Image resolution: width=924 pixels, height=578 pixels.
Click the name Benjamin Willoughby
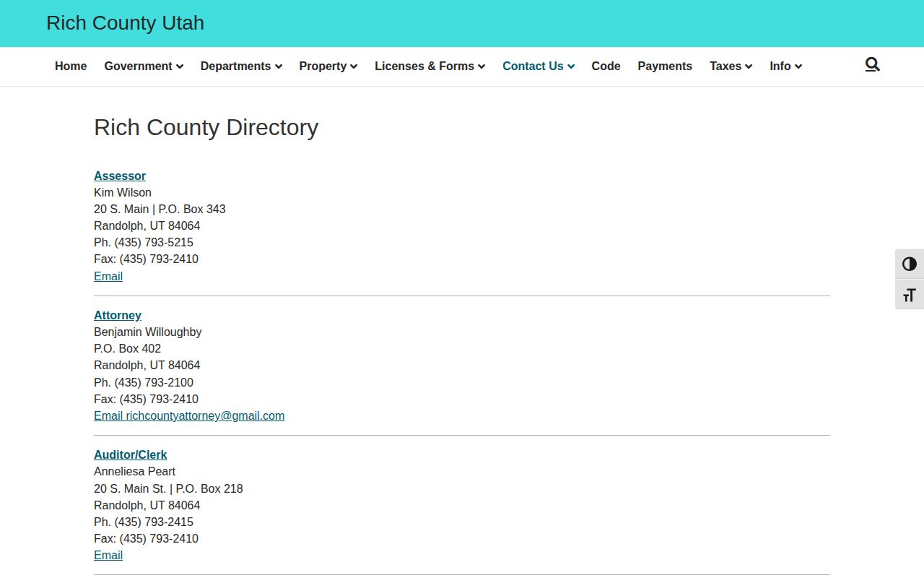coord(148,332)
